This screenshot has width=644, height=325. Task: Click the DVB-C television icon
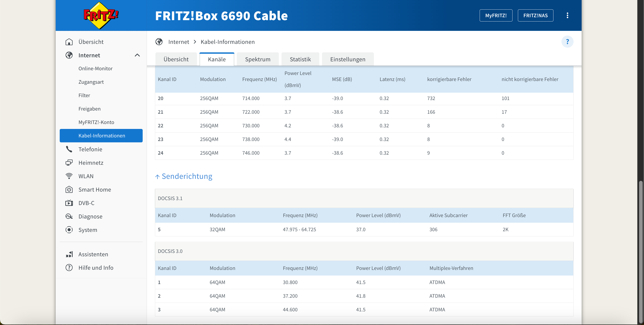tap(69, 203)
